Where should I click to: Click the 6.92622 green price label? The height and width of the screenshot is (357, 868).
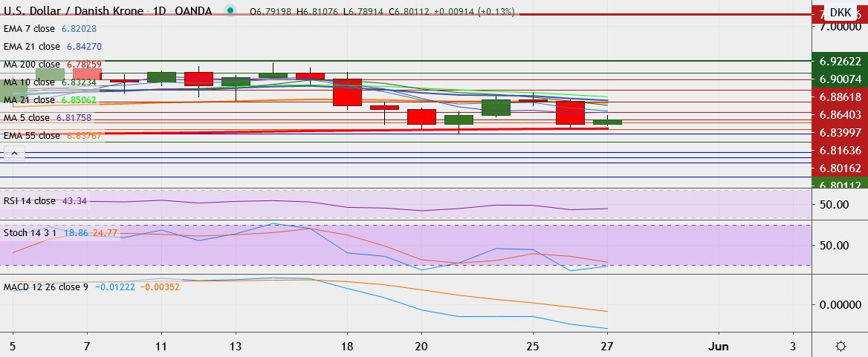click(840, 62)
